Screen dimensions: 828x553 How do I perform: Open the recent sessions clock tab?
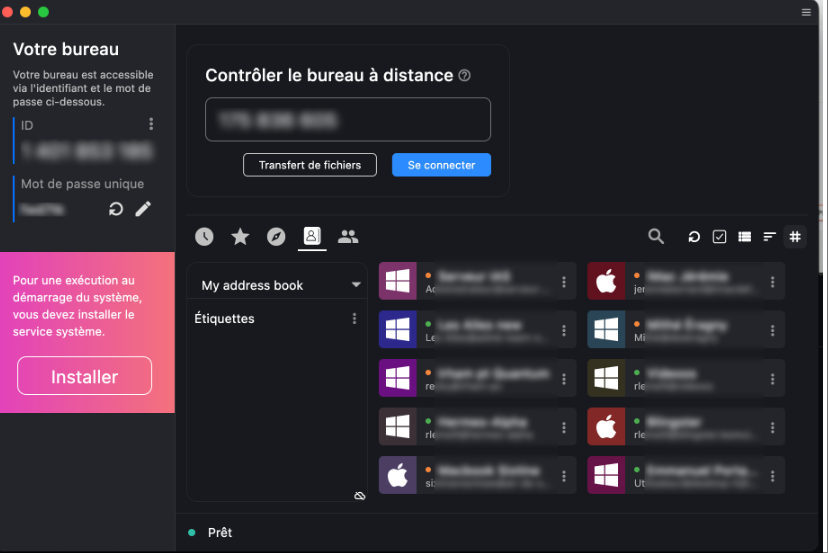click(x=204, y=237)
